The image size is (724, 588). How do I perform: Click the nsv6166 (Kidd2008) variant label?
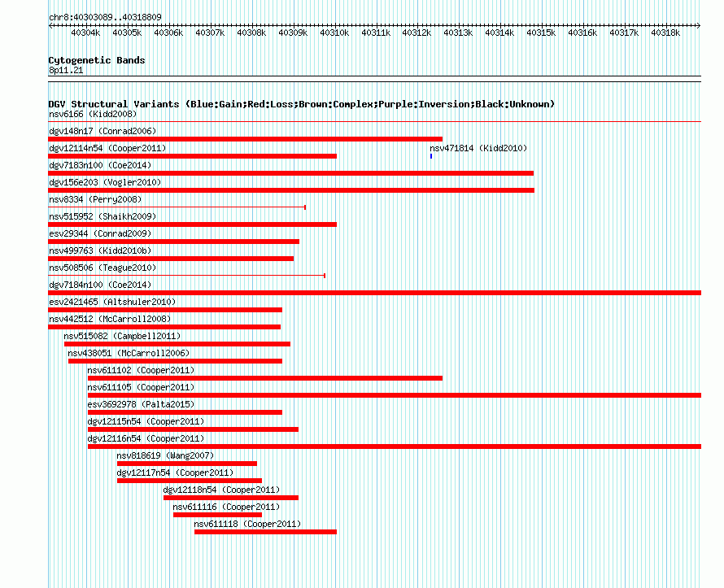pos(93,114)
